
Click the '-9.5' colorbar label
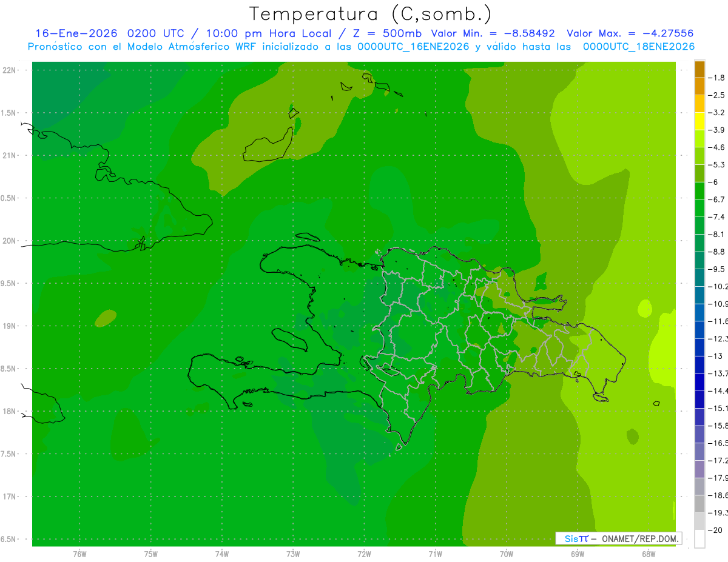point(717,269)
